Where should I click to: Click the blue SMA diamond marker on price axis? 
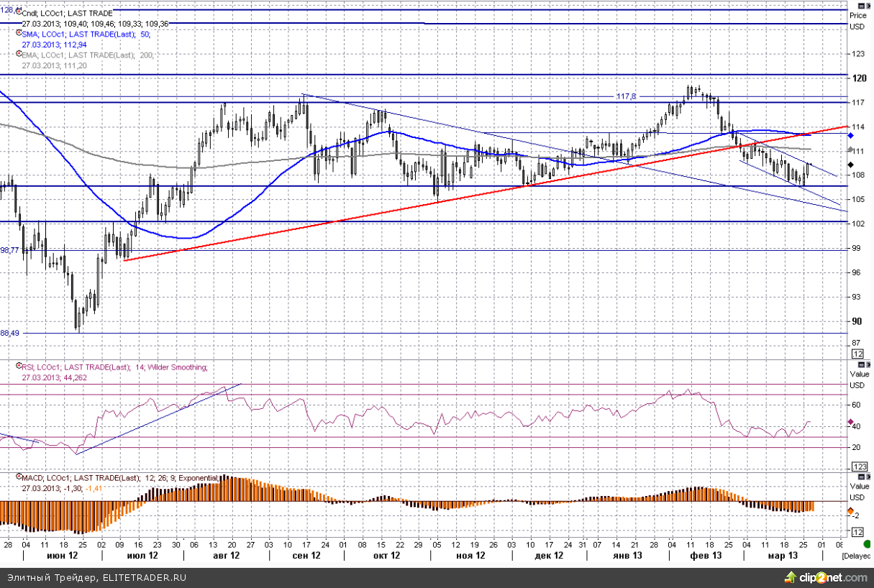coord(850,135)
